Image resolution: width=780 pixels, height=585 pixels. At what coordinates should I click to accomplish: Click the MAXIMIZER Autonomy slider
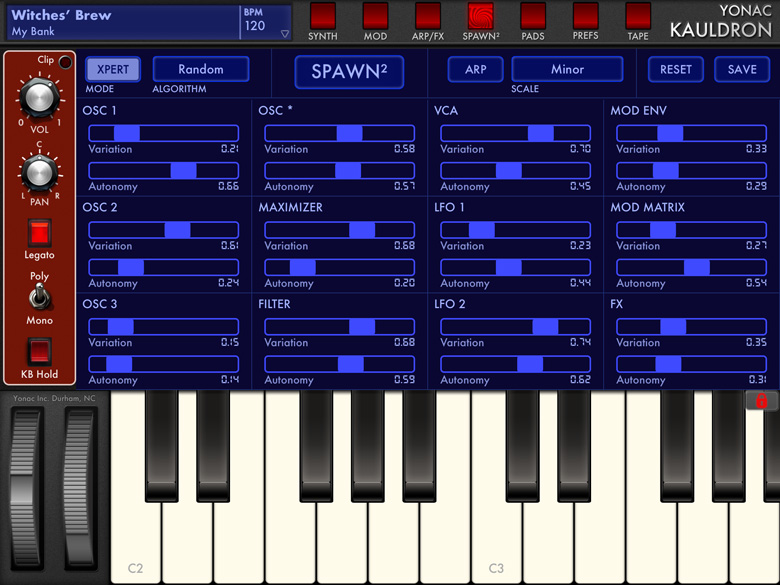coord(340,268)
